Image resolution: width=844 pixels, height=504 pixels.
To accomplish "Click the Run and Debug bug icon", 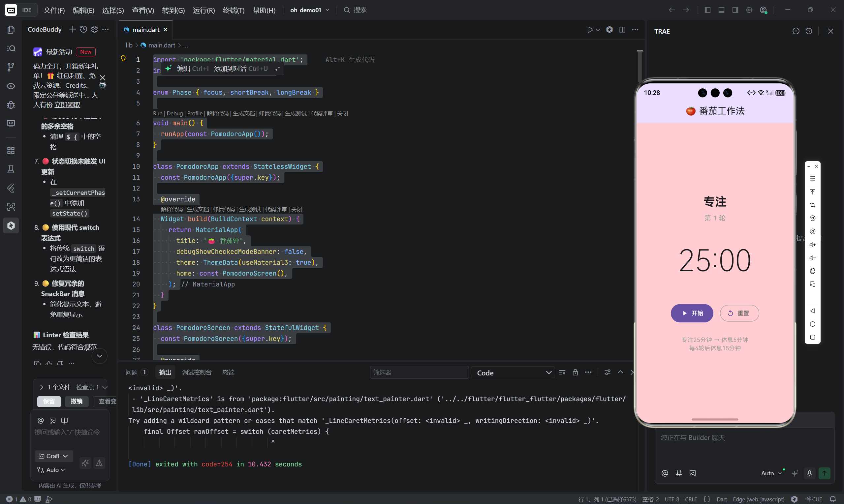I will [11, 105].
